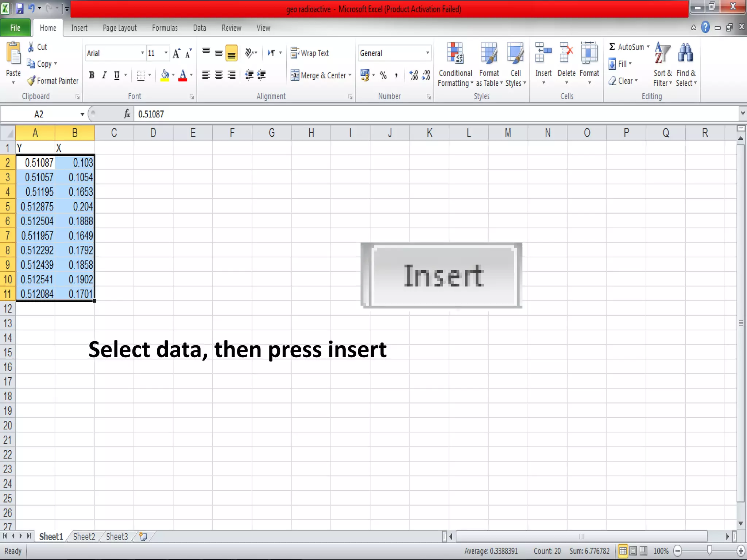Switch to the Page Layout tab
The width and height of the screenshot is (747, 560).
120,28
